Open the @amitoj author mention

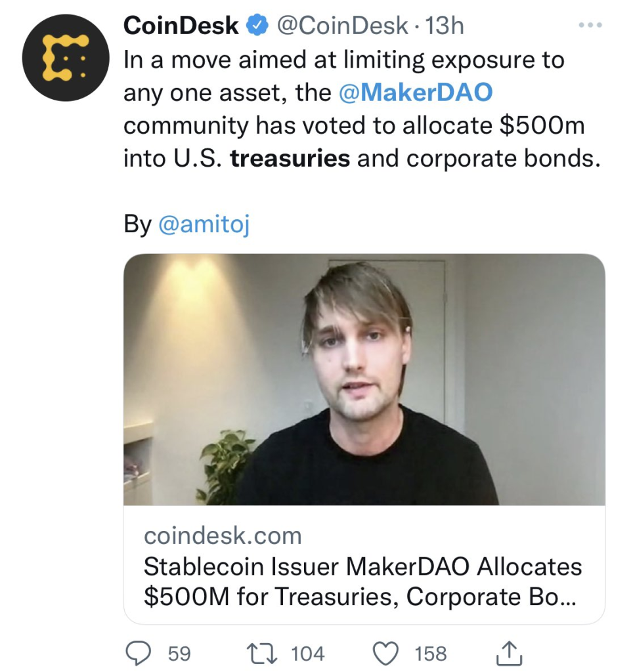[204, 224]
